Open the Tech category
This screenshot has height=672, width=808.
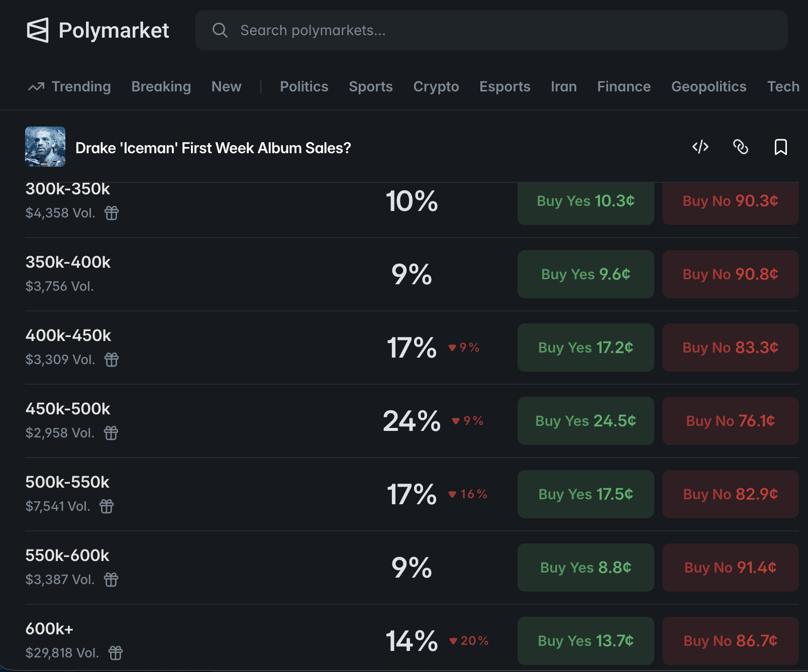click(x=783, y=86)
